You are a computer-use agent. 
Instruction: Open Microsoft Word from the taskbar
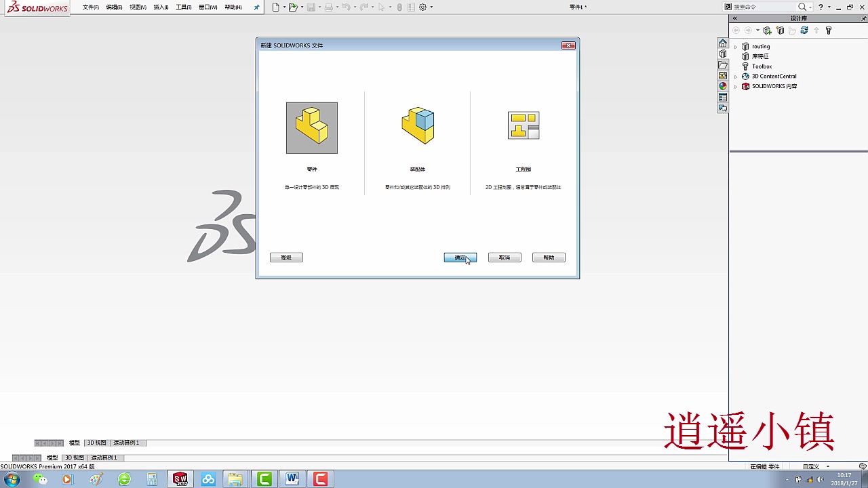point(292,479)
